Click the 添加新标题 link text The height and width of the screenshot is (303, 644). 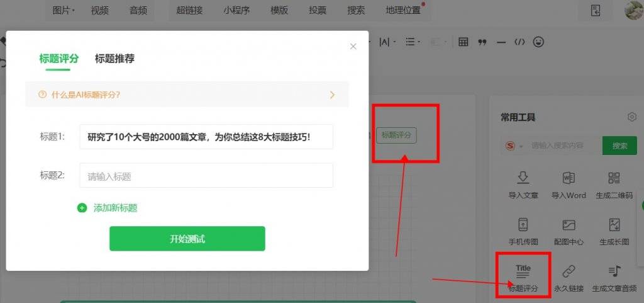(x=116, y=208)
